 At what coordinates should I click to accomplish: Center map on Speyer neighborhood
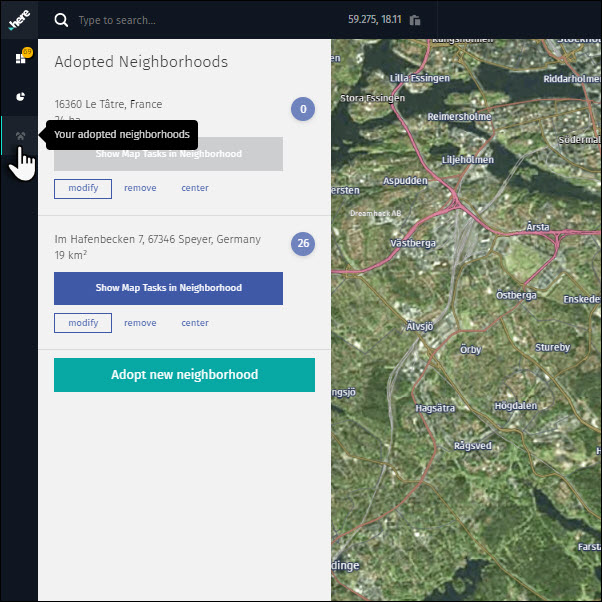[195, 323]
